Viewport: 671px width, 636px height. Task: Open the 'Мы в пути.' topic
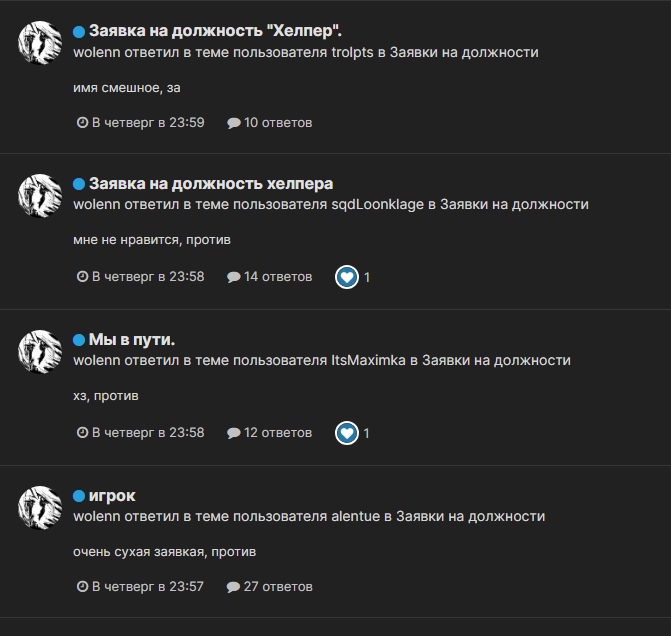[x=132, y=340]
